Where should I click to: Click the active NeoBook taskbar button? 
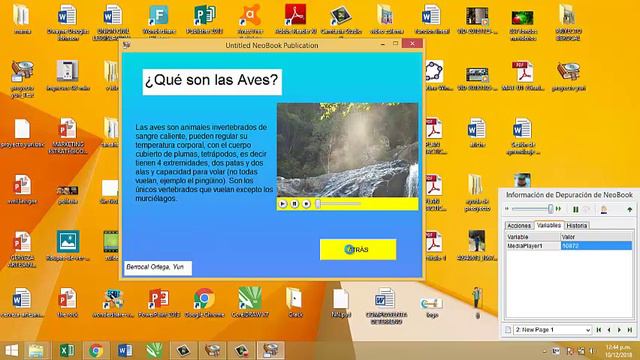coord(271,351)
